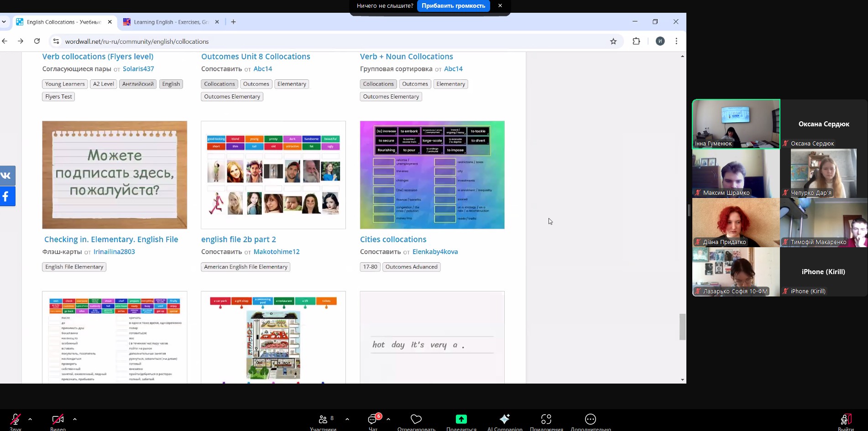Close the Learning English tab
This screenshot has width=868, height=431.
tap(217, 22)
